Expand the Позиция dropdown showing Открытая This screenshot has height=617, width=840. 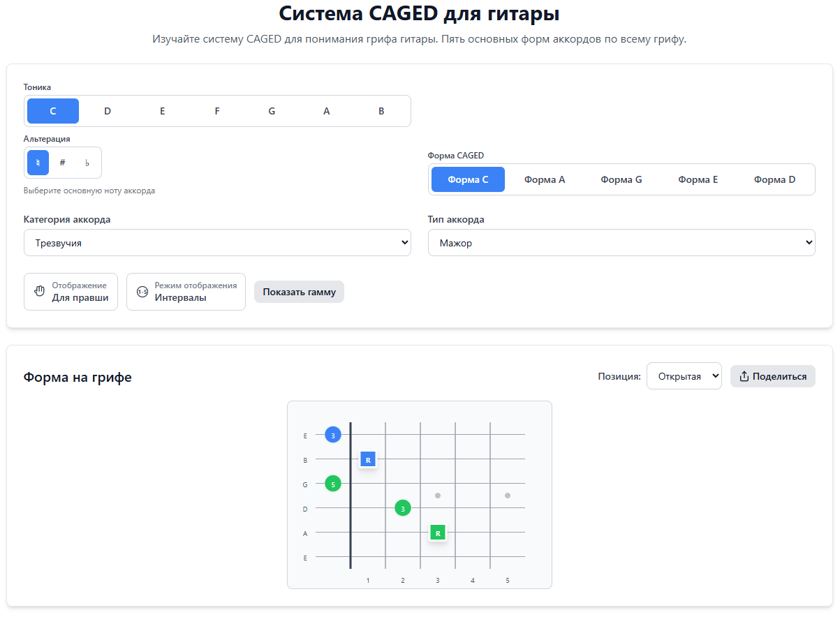(684, 376)
